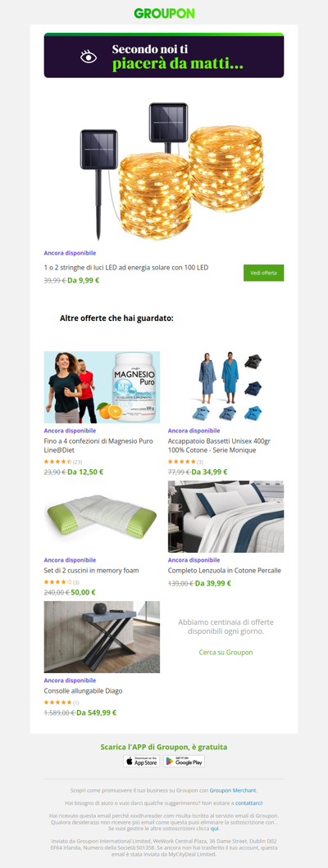The width and height of the screenshot is (328, 868).
Task: Open the App Store download badge
Action: 141,762
